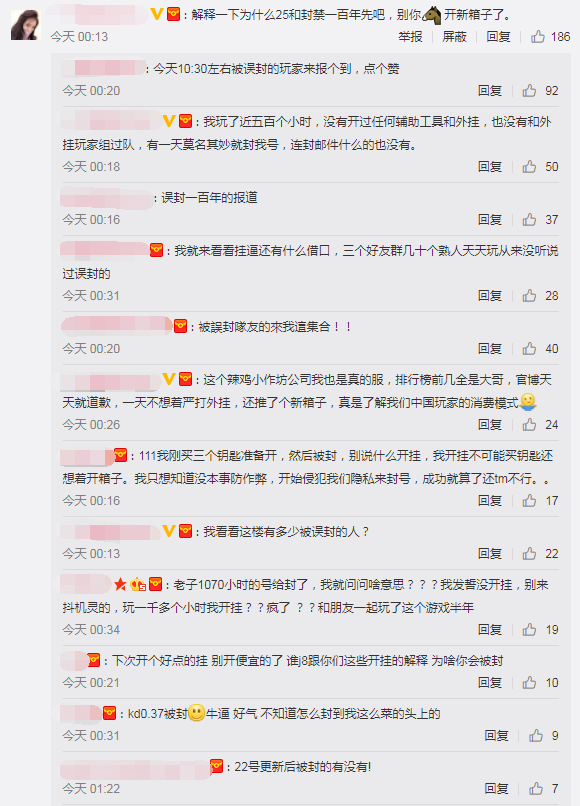Reply to the 今天10:30左右被误封 comment

pos(490,91)
